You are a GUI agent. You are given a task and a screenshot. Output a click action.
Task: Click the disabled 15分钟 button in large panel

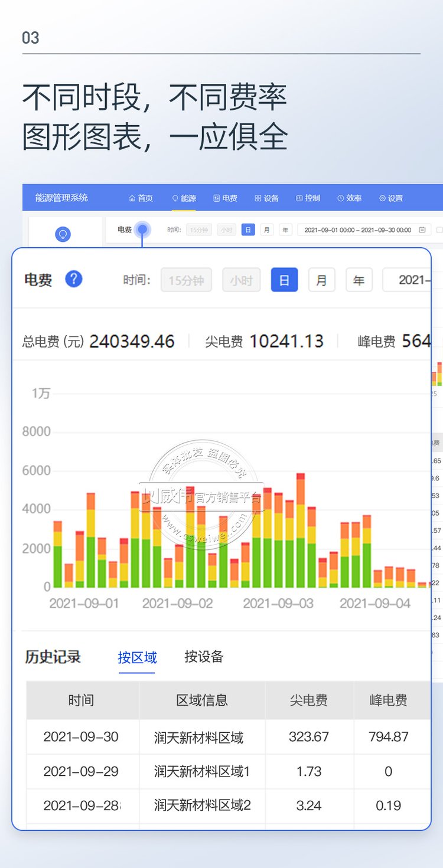(186, 280)
